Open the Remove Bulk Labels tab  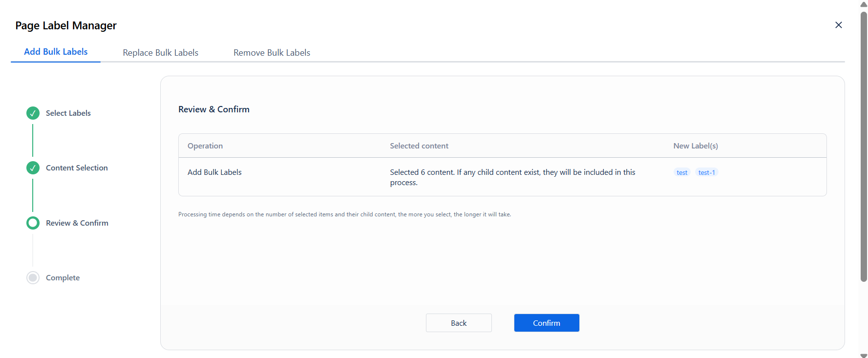coord(272,53)
